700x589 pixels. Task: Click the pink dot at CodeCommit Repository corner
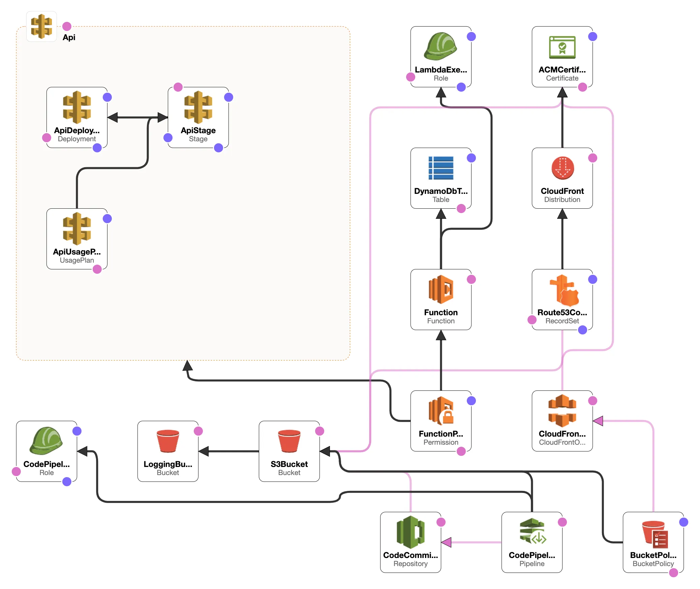click(x=441, y=522)
